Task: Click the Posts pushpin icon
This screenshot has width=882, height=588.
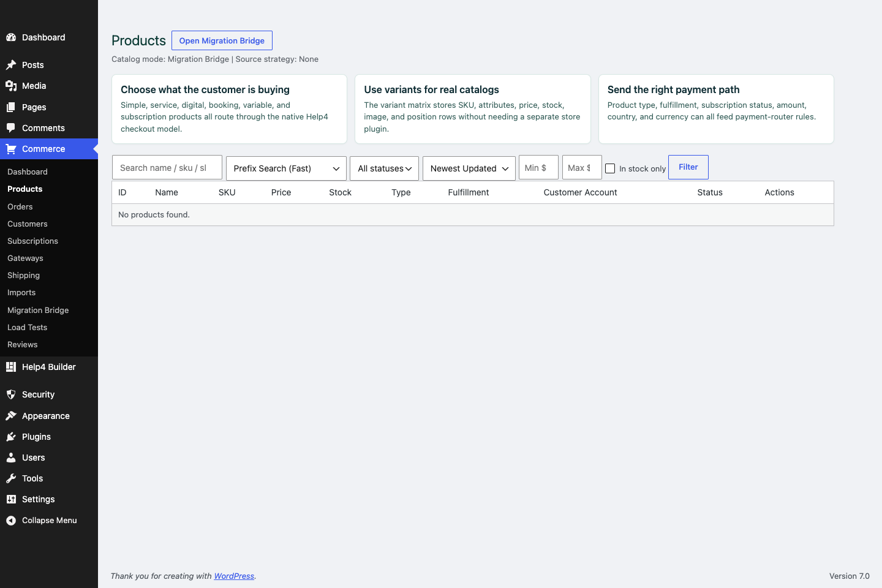Action: [11, 65]
